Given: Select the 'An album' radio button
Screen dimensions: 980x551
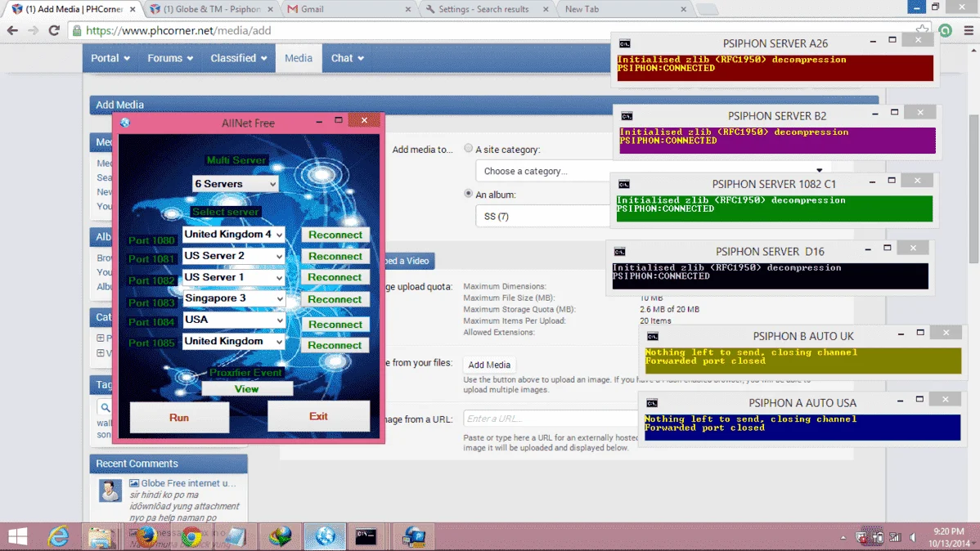Looking at the screenshot, I should pos(468,194).
